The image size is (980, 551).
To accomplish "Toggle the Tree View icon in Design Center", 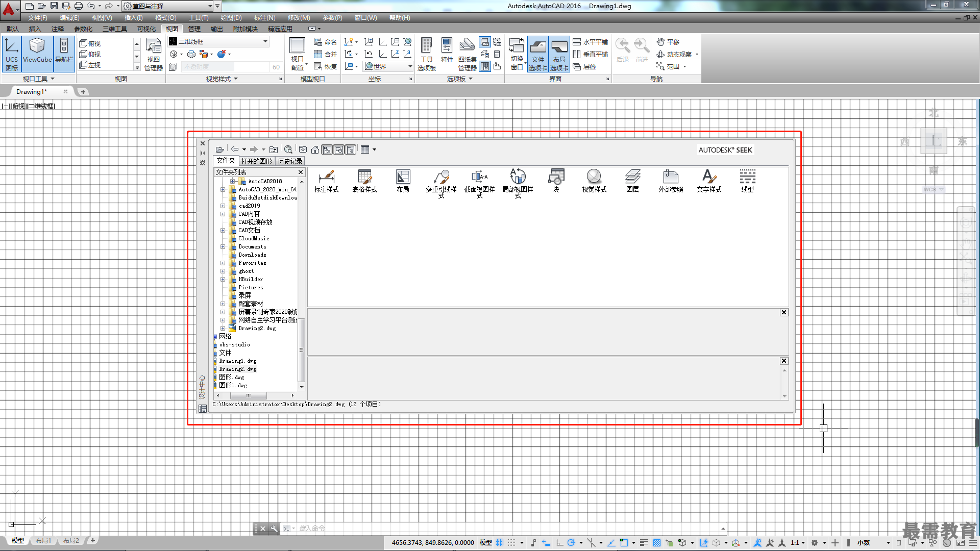I will [327, 149].
